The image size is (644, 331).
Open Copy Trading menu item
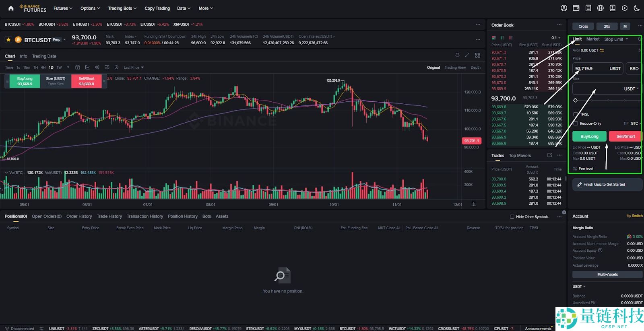157,8
